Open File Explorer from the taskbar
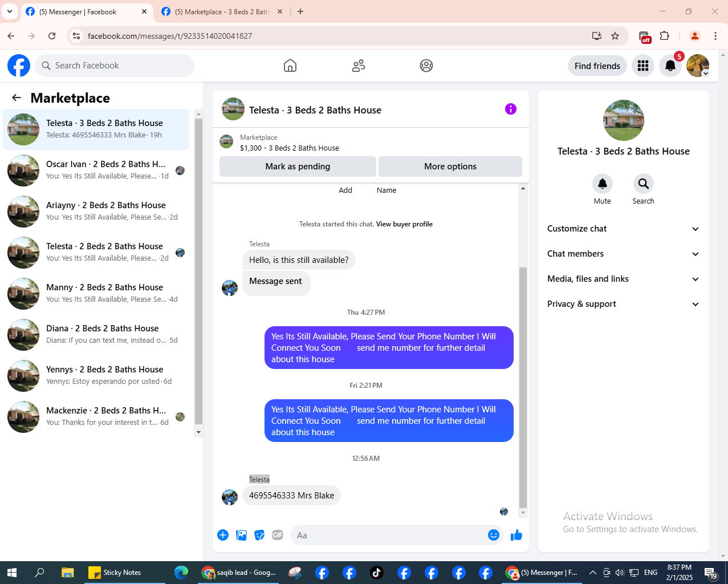 click(x=68, y=573)
